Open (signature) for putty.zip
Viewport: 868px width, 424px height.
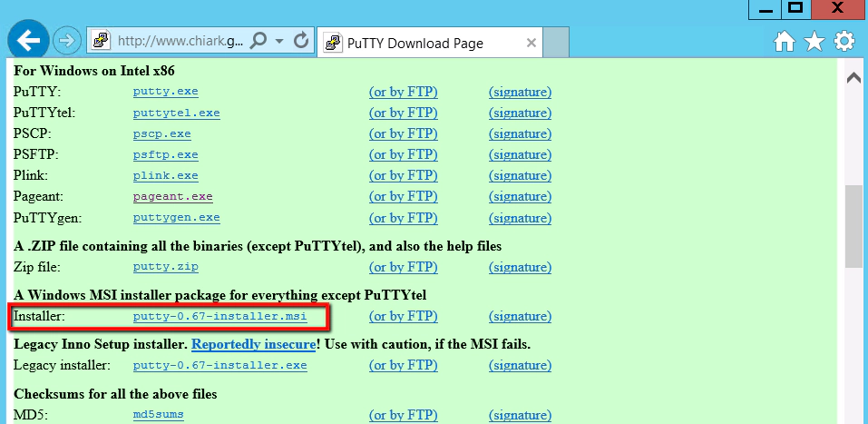[521, 267]
